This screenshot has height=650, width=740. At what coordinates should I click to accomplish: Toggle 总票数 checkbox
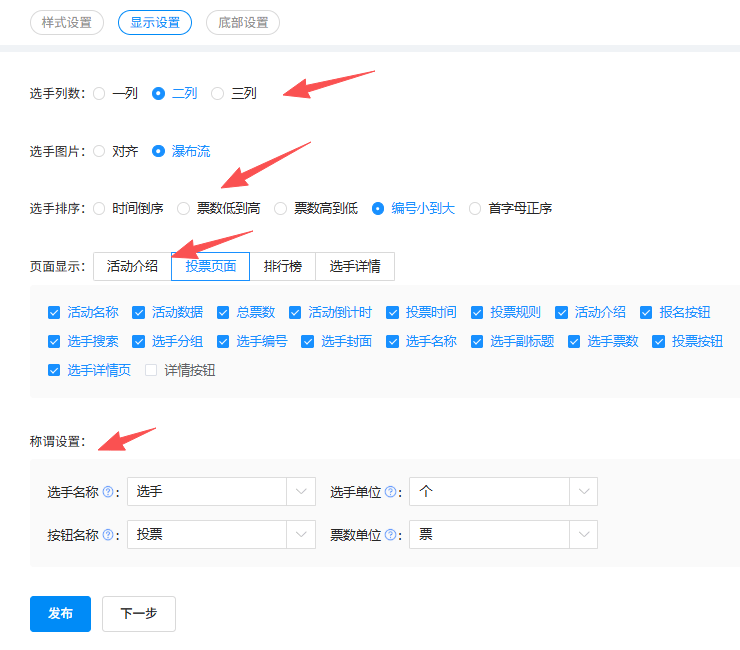click(x=223, y=312)
